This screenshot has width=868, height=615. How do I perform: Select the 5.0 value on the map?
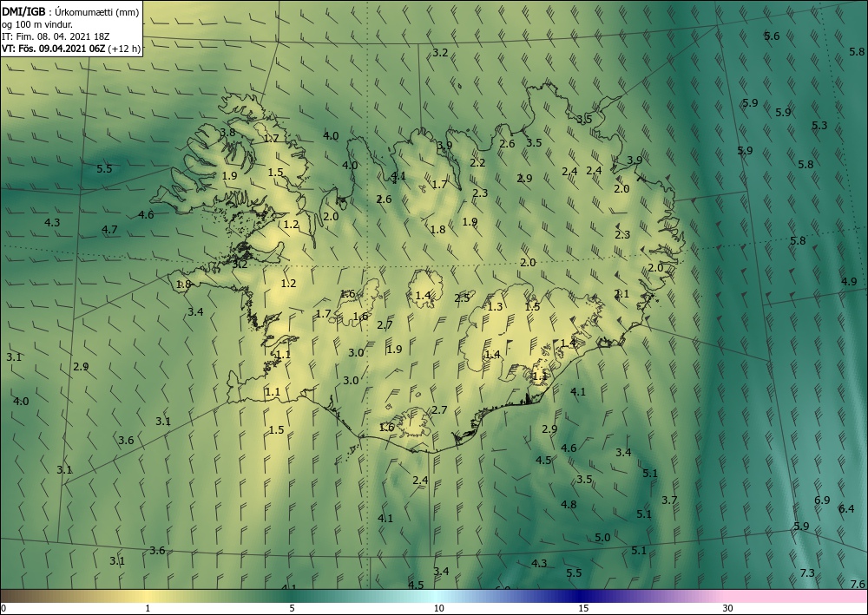602,538
